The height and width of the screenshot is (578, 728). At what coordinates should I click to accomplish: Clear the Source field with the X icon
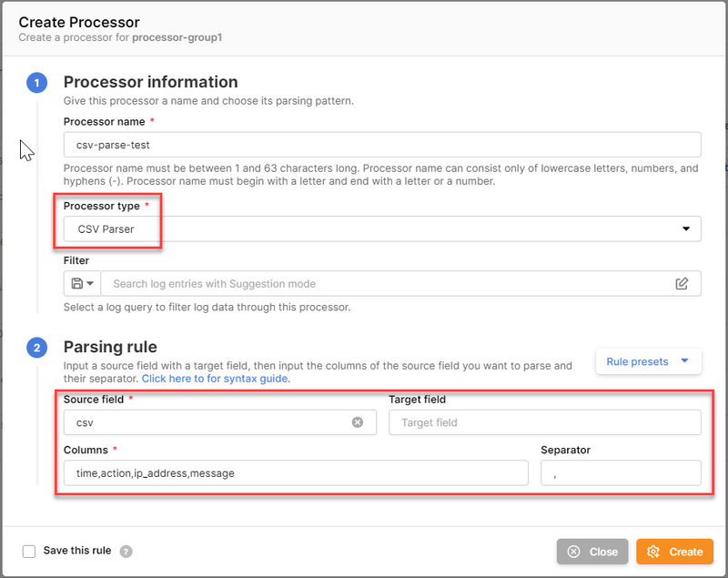358,422
